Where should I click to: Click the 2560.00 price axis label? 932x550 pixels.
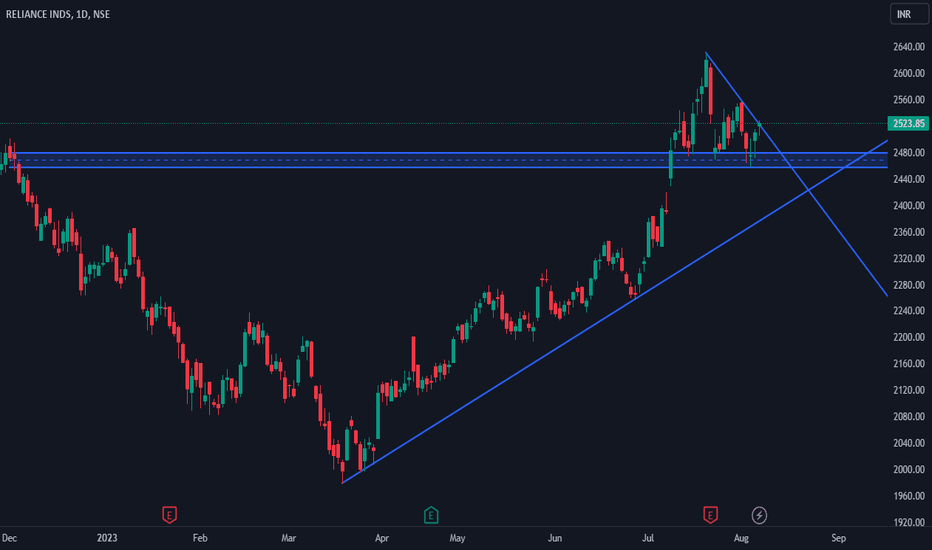click(908, 100)
